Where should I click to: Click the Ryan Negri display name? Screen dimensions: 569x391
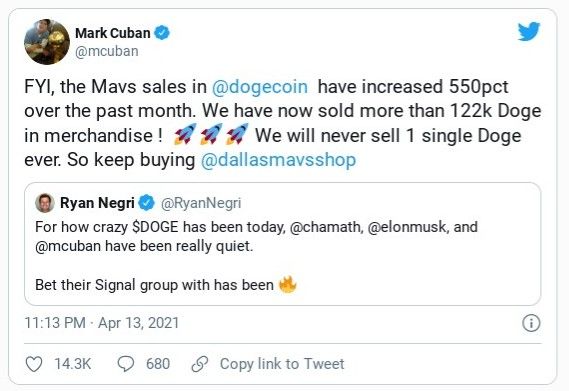(97, 203)
